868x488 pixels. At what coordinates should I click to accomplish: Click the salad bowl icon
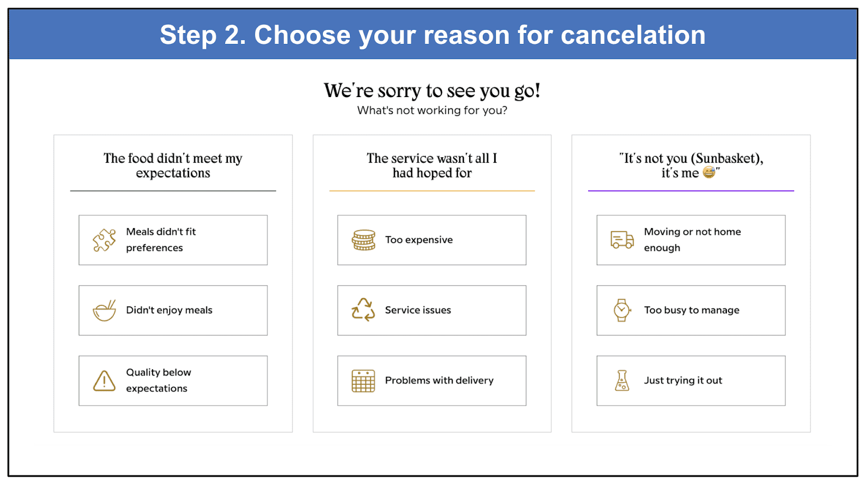[x=104, y=311]
